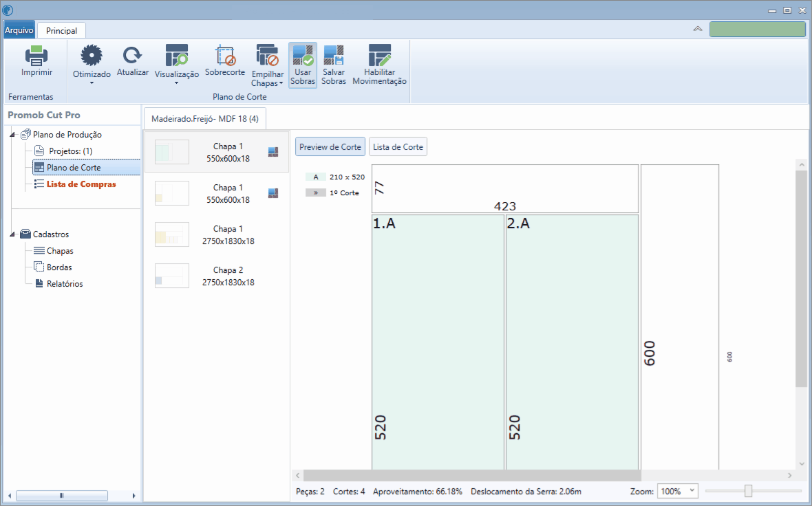The width and height of the screenshot is (812, 506).
Task: Click the zoom slider handle
Action: click(x=748, y=490)
